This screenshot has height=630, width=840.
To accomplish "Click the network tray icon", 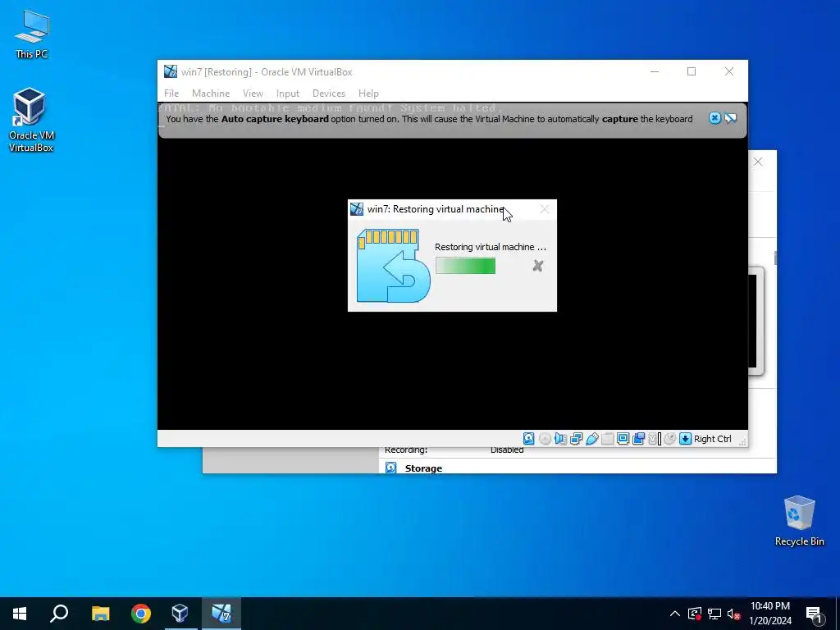I will [714, 614].
